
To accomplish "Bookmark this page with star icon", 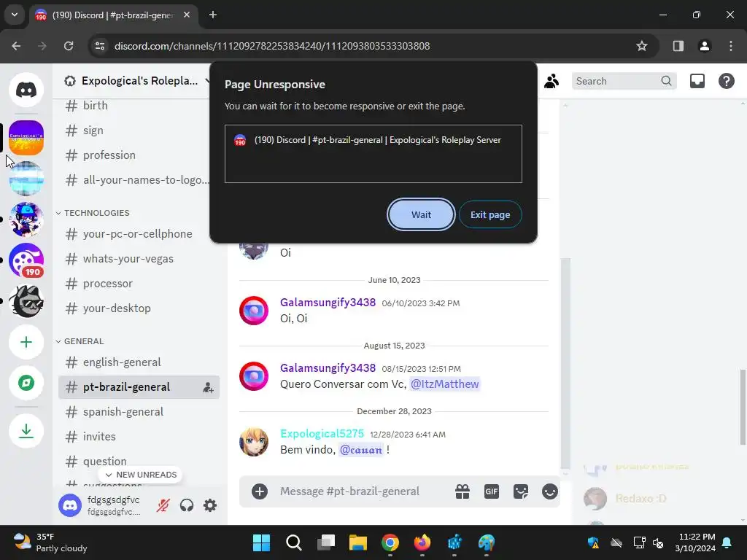I will click(x=642, y=46).
